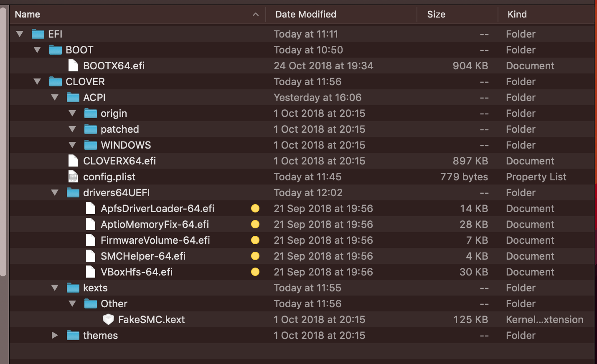Collapse the origin folder disclosure triangle
The width and height of the screenshot is (597, 364).
point(72,113)
